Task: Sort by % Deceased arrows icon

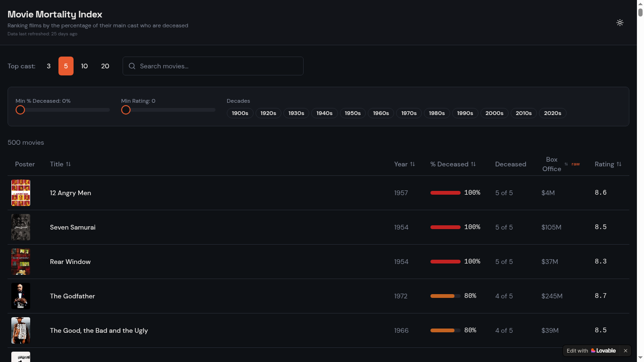Action: [x=473, y=164]
